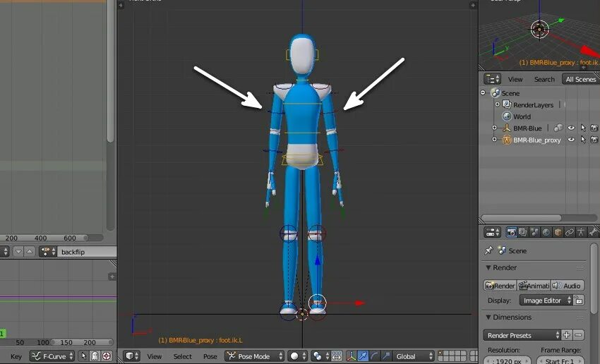Open the viewport shading selector
The width and height of the screenshot is (600, 364).
297,356
